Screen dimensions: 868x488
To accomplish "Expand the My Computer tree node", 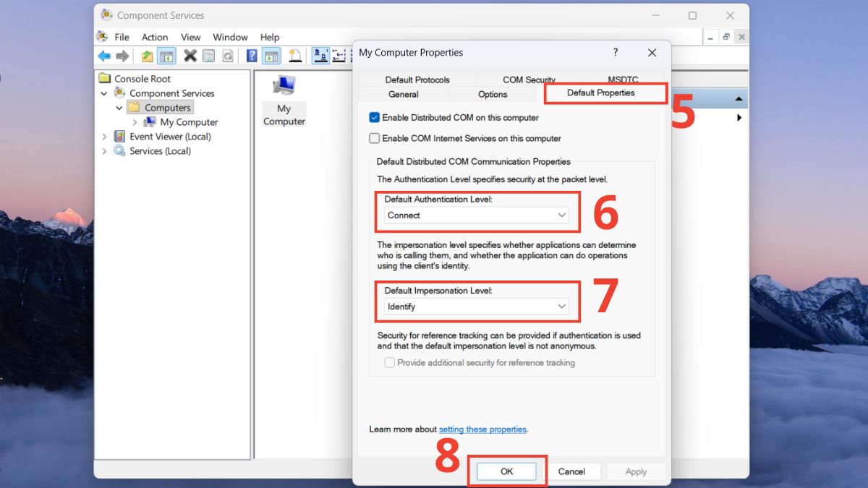I will (135, 122).
